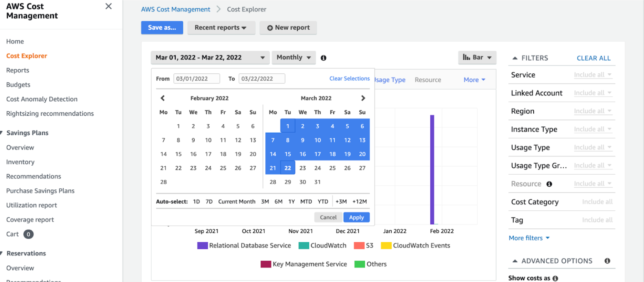The width and height of the screenshot is (644, 282).
Task: Click CloudWatch legend color swatch
Action: tap(304, 246)
